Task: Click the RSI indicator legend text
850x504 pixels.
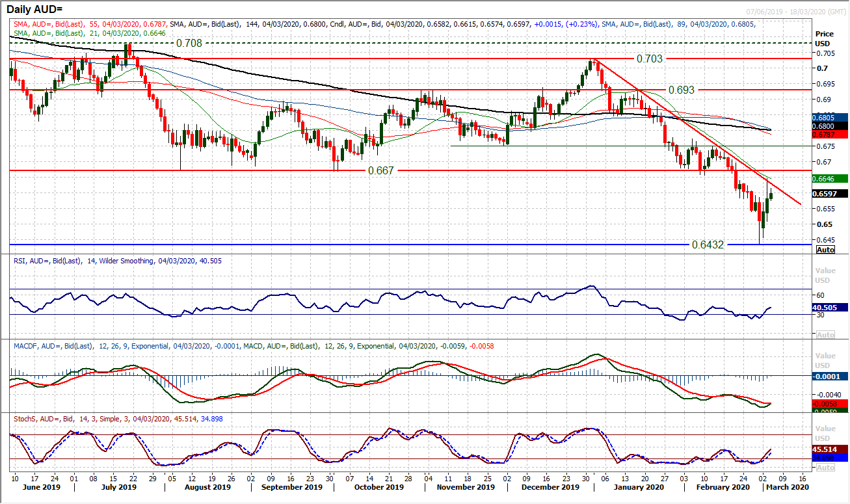Action: point(117,261)
